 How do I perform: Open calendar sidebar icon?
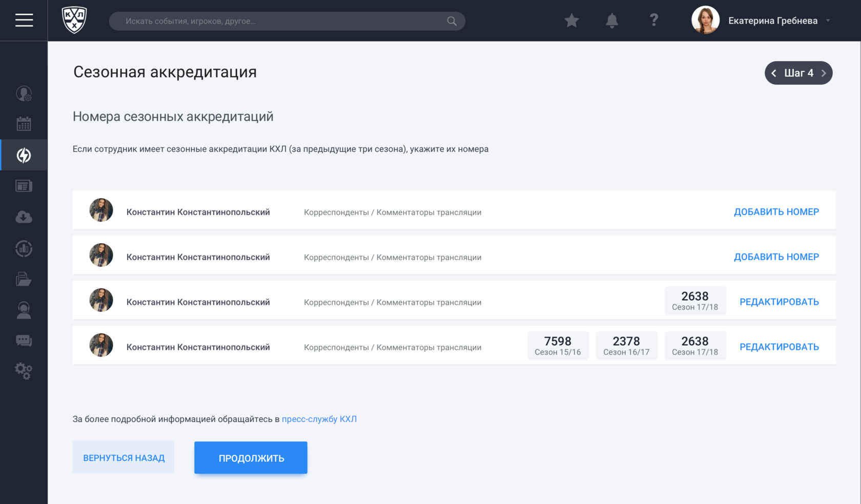pos(24,123)
